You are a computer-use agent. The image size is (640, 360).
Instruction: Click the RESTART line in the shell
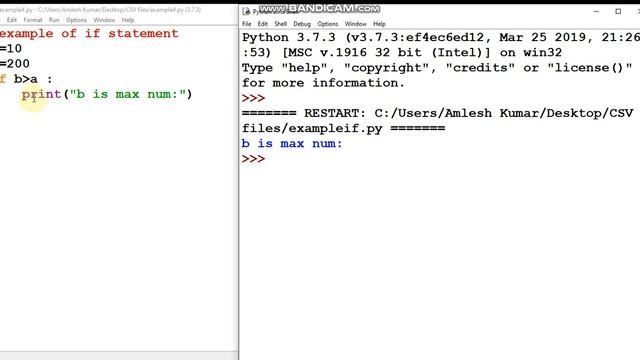pos(437,113)
